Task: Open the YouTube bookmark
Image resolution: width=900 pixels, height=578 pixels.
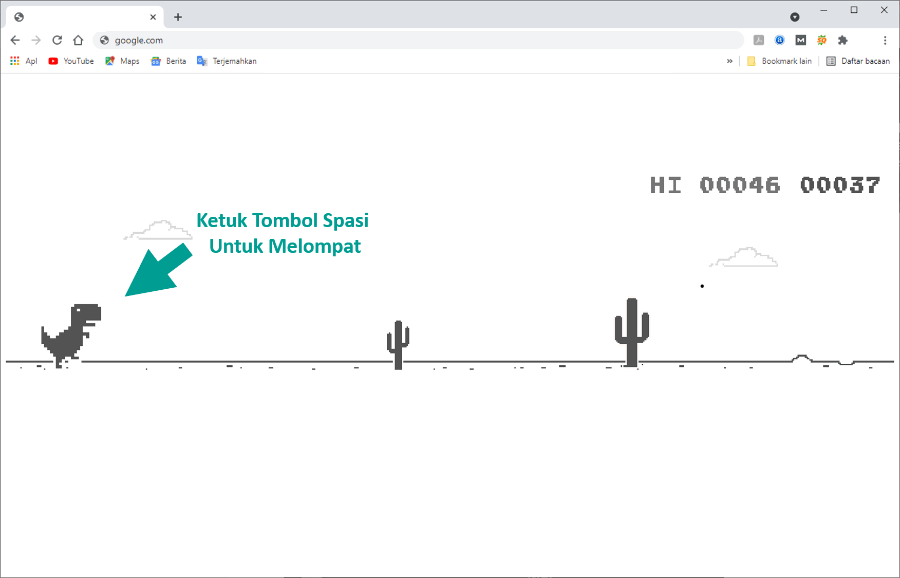Action: tap(71, 61)
